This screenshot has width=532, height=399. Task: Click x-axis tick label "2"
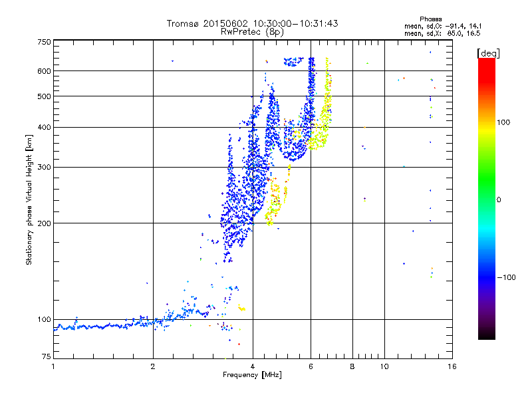click(153, 366)
